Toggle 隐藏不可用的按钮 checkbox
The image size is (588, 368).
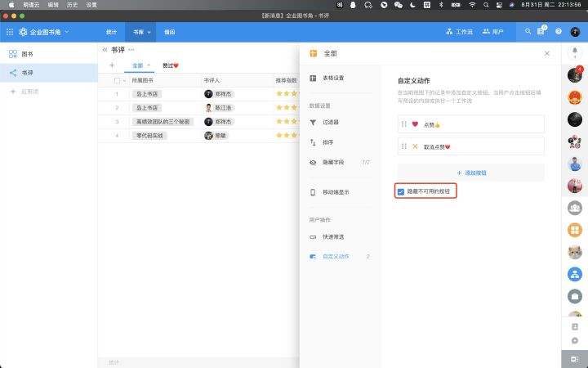pyautogui.click(x=400, y=191)
